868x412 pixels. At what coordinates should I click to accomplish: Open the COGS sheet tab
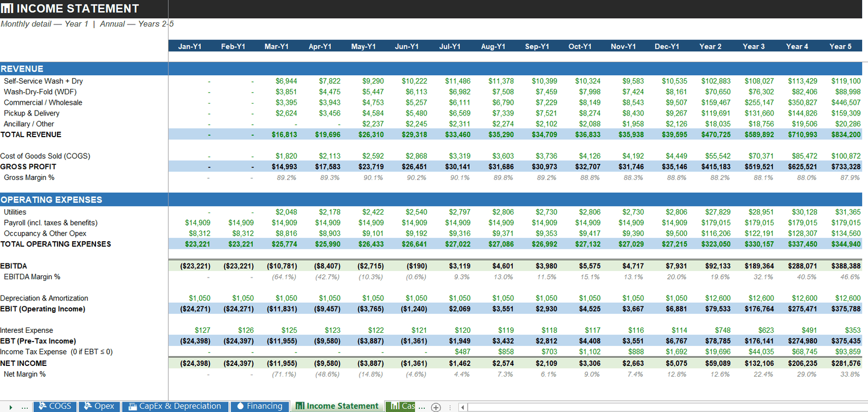pos(55,406)
